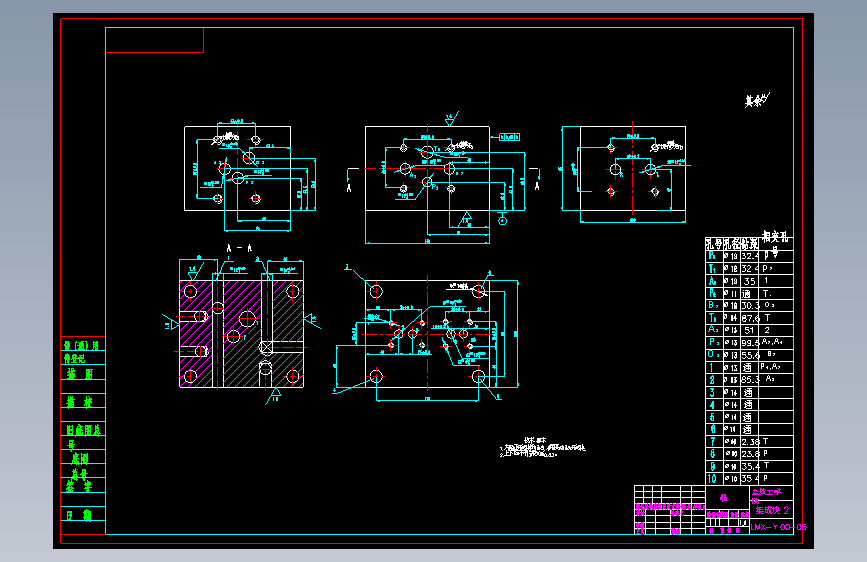Click hole number 10 in the table
Screen dimensions: 867x562
[x=712, y=478]
